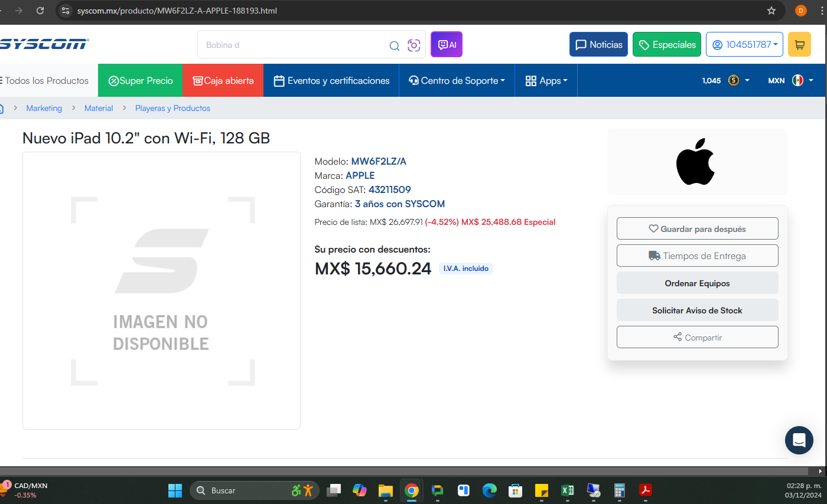This screenshot has width=827, height=504.
Task: Open Microsoft Store from the taskbar
Action: [x=515, y=490]
